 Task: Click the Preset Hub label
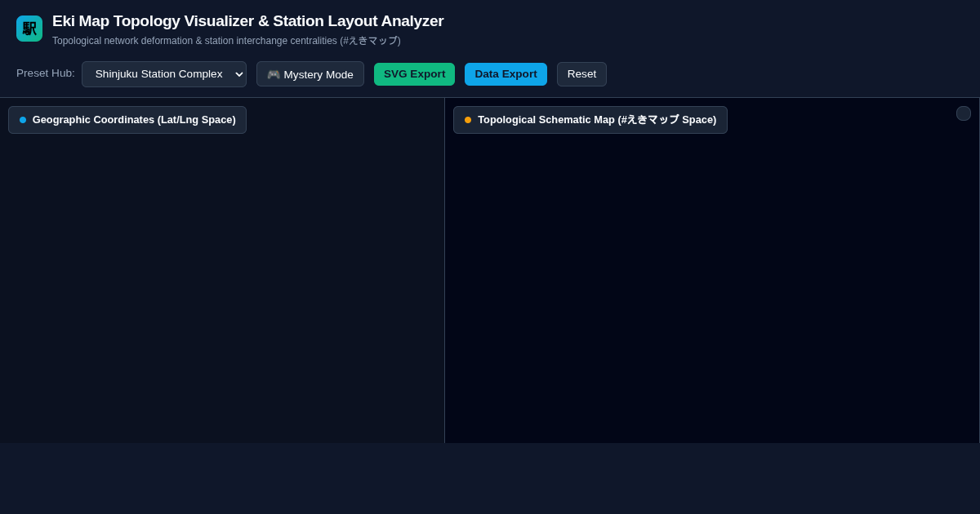coord(46,73)
